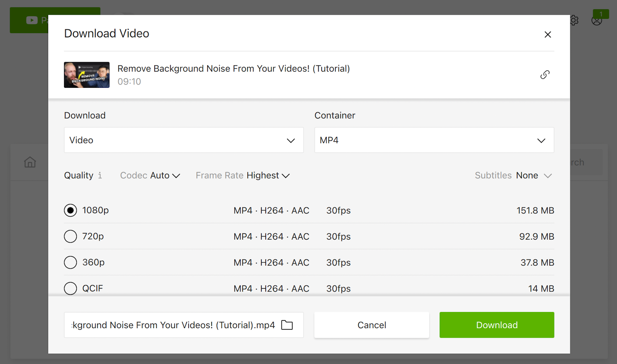This screenshot has width=617, height=364.
Task: Select the 1080p quality option
Action: click(x=70, y=210)
